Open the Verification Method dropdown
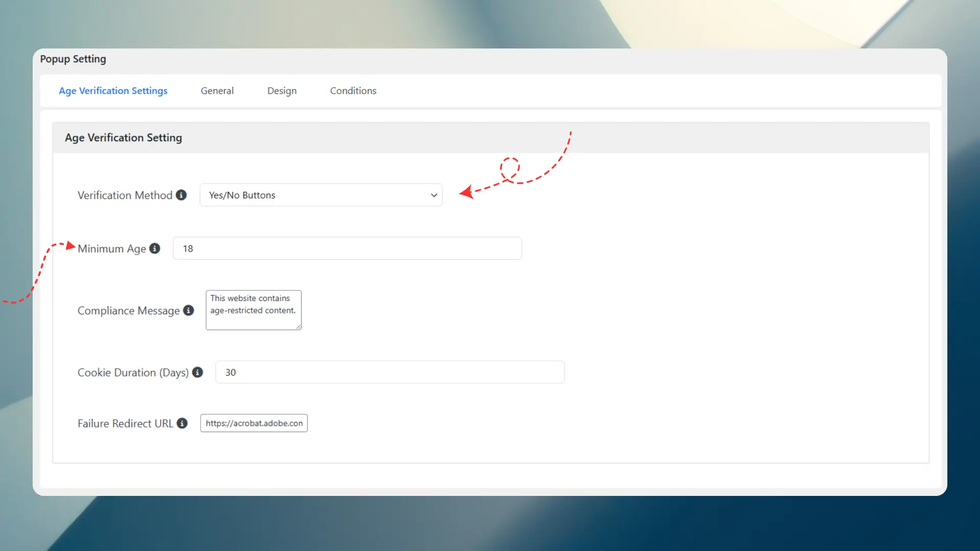980x551 pixels. coord(321,195)
